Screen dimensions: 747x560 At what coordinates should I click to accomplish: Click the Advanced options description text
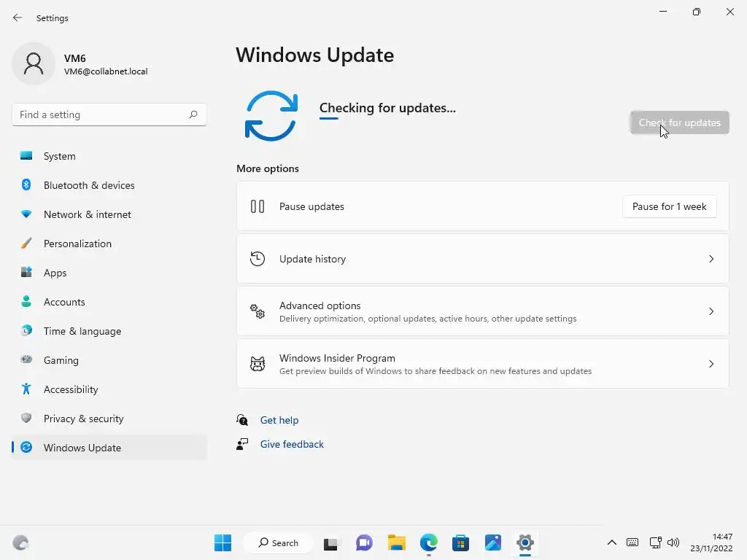pos(427,319)
